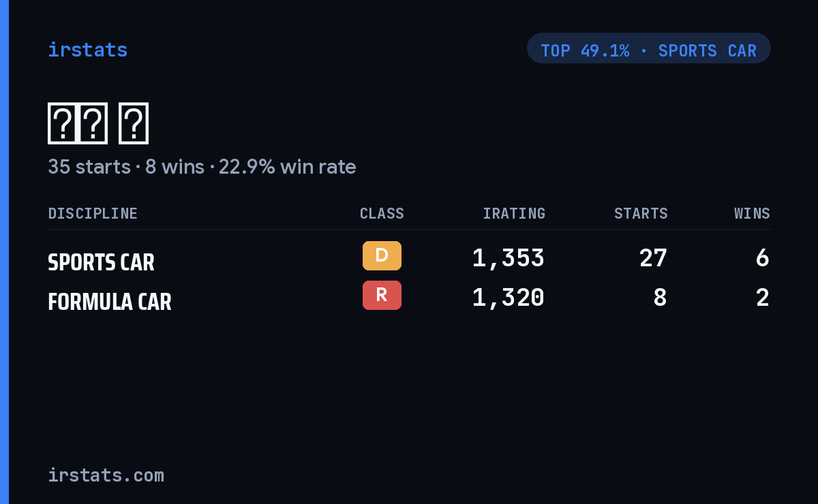This screenshot has height=504, width=818.
Task: Select the TOP 49.1% Sports Car badge
Action: tap(648, 48)
